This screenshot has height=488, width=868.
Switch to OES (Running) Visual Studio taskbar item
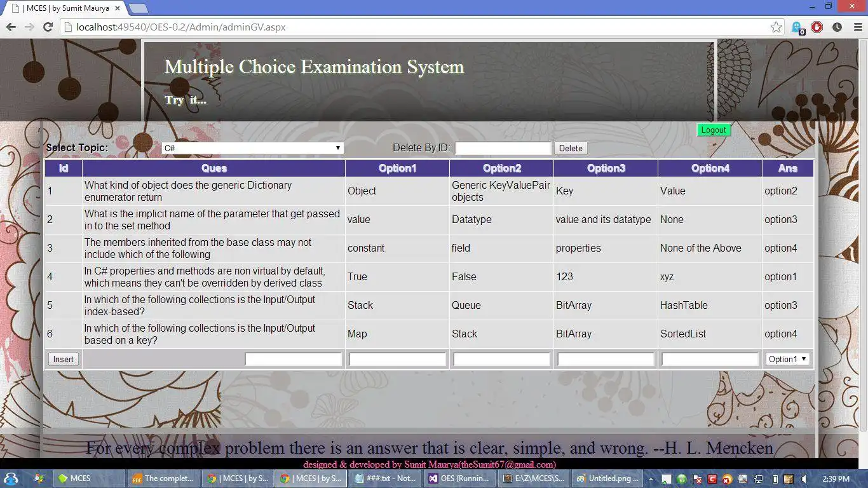pyautogui.click(x=460, y=478)
